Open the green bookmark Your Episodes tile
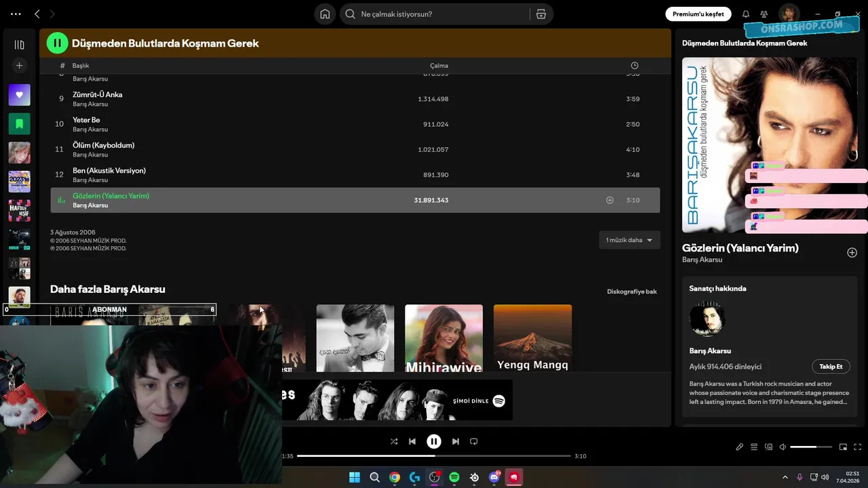This screenshot has width=868, height=488. point(19,123)
